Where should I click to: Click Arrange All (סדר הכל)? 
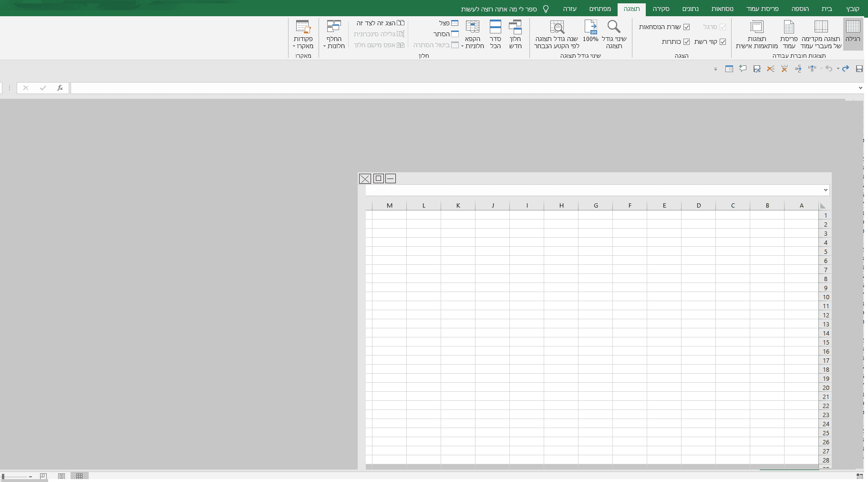click(496, 34)
